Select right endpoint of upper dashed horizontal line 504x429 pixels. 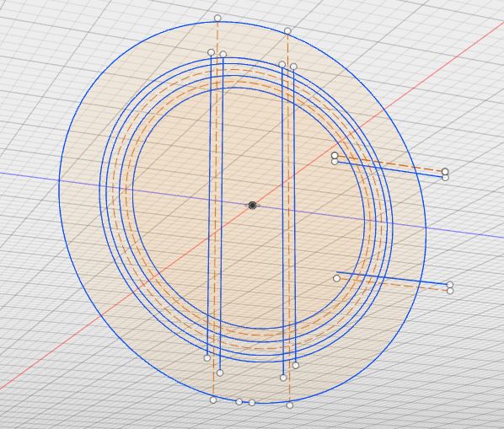point(445,172)
